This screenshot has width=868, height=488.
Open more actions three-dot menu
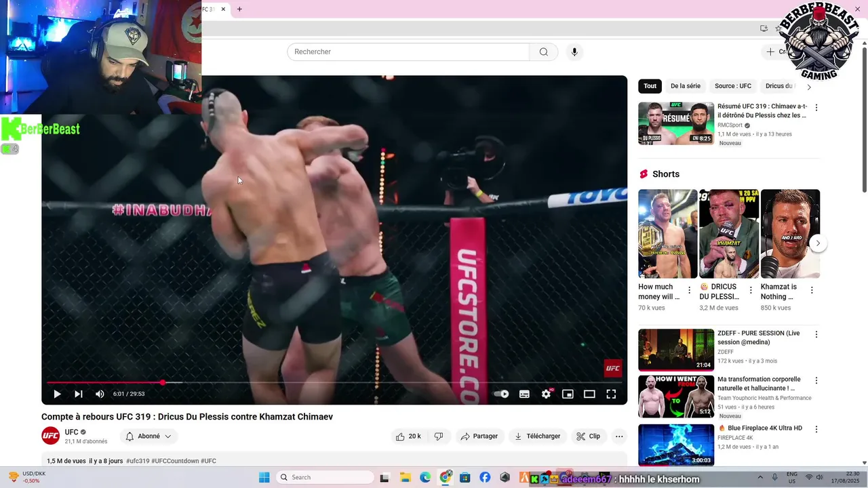point(619,436)
